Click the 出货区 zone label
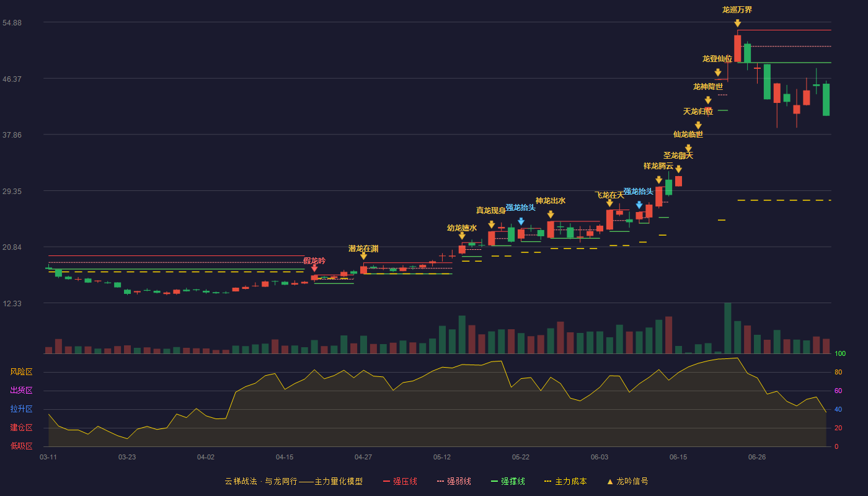The image size is (868, 496). [x=21, y=391]
